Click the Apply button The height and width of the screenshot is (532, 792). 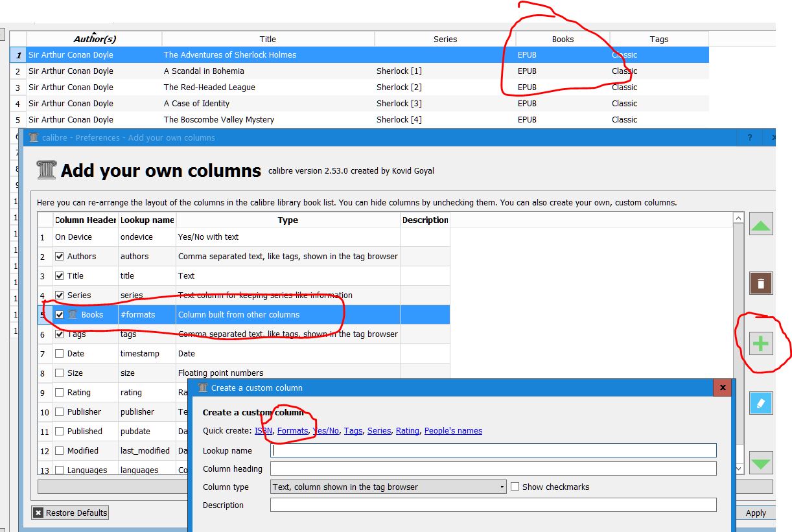pyautogui.click(x=756, y=513)
